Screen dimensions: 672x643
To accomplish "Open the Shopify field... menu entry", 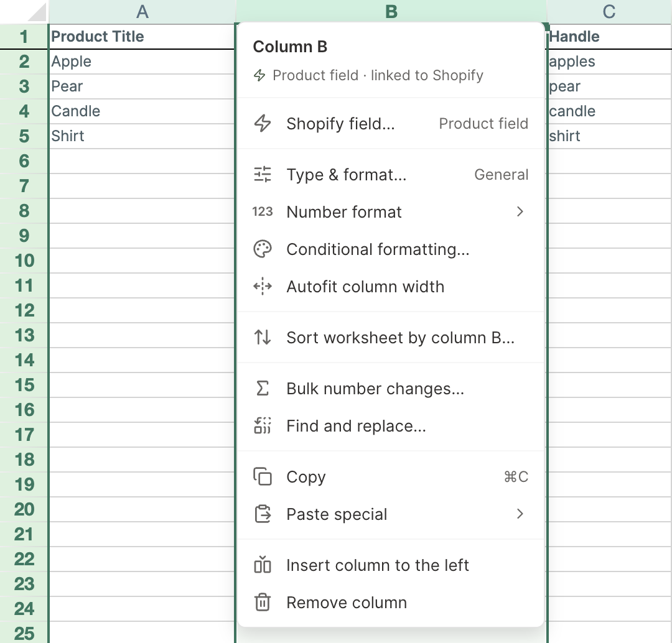I will coord(390,123).
